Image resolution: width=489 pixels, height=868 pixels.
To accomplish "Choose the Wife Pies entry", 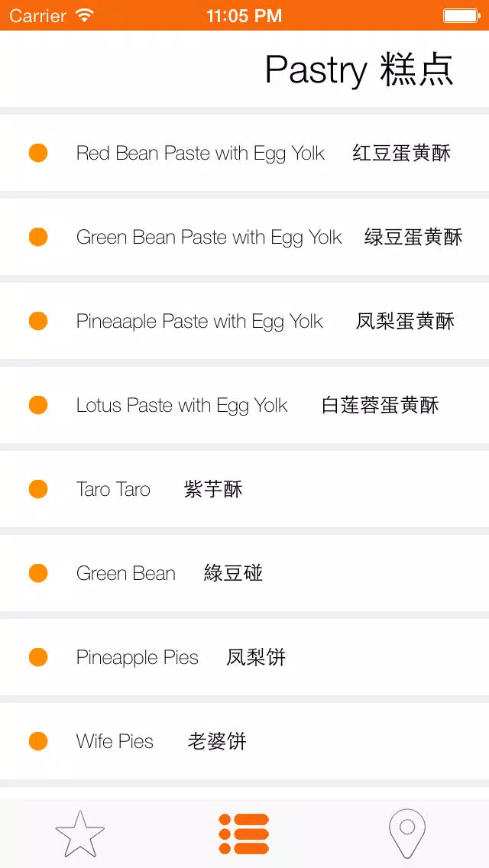I will 115,741.
